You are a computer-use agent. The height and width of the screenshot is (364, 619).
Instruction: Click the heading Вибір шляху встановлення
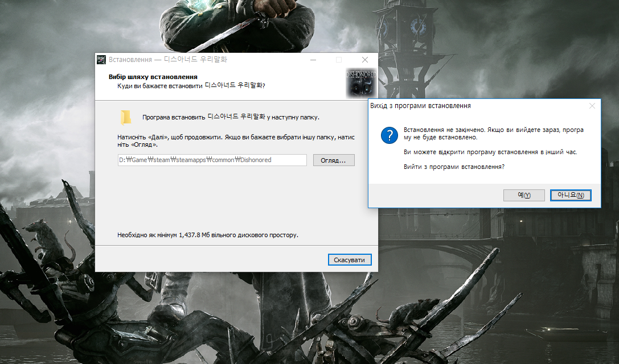tap(153, 77)
